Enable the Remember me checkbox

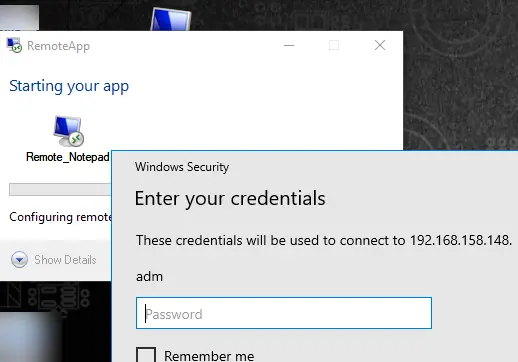[x=146, y=355]
